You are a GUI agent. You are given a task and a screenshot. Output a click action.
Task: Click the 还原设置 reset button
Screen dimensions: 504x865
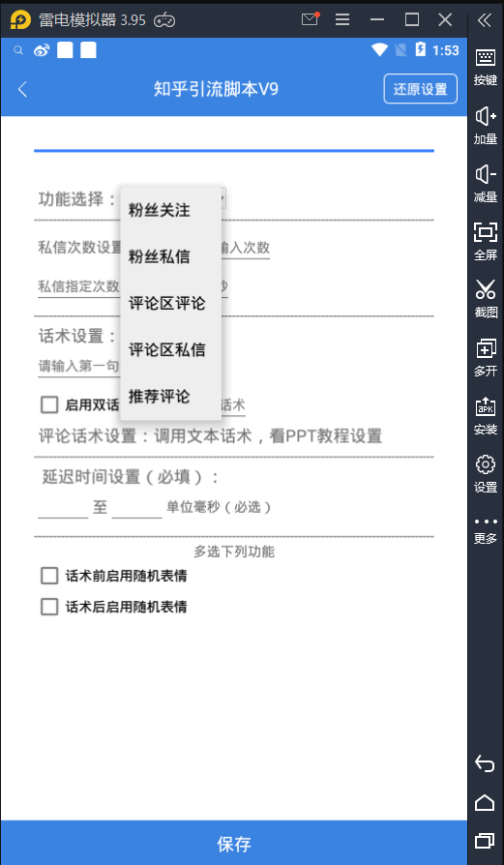[420, 89]
